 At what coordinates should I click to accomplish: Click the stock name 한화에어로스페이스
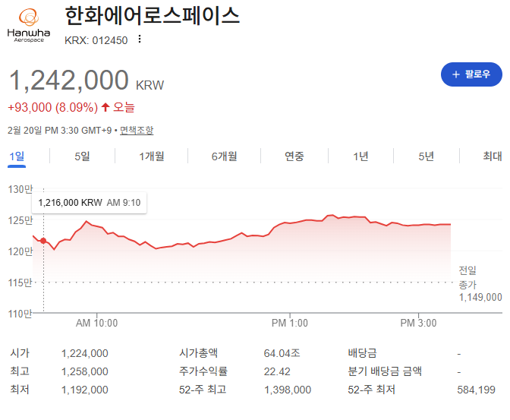click(153, 16)
